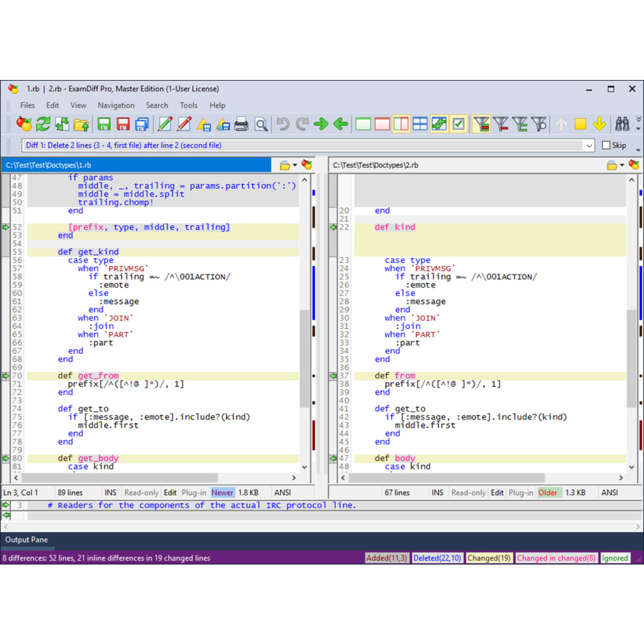Toggle the vertical split pane view button
The width and height of the screenshot is (644, 644).
click(401, 124)
